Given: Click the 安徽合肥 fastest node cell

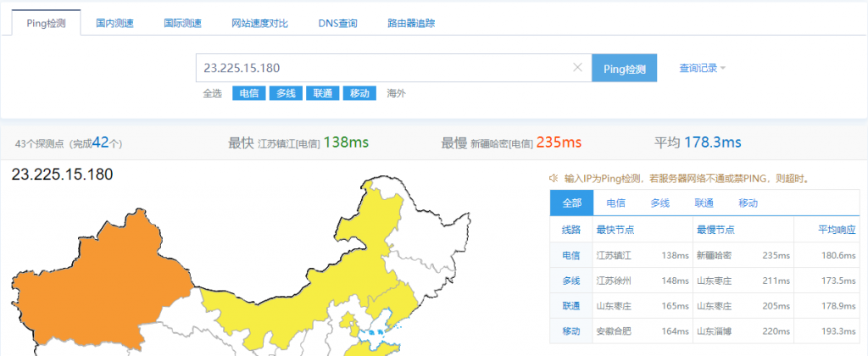Looking at the screenshot, I should [x=614, y=331].
